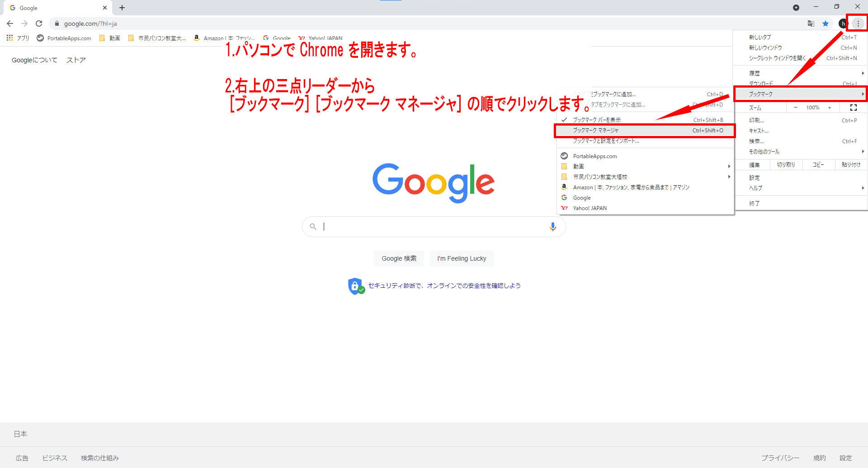This screenshot has width=868, height=468.
Task: Click the back navigation arrow
Action: coord(10,23)
